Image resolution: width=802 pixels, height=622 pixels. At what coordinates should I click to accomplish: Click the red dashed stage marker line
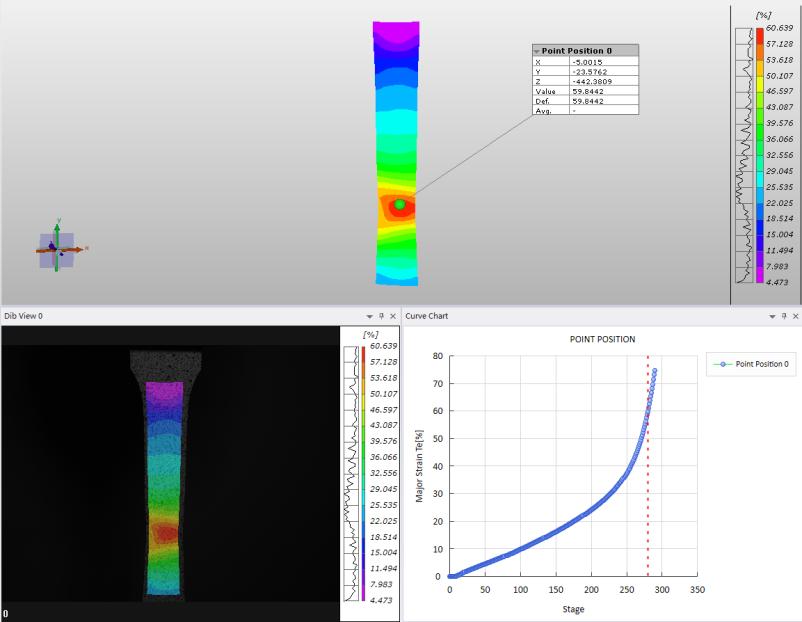point(647,470)
